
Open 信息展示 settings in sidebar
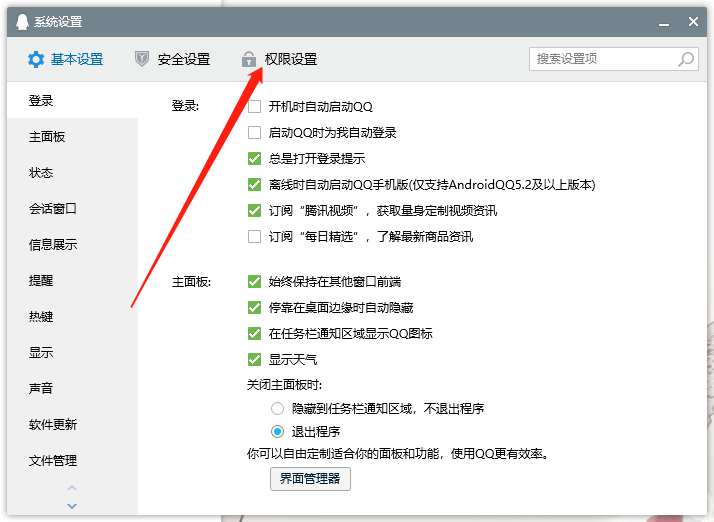tap(72, 245)
